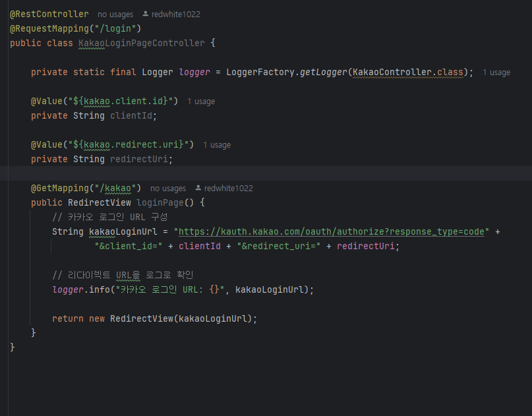Click the comment '리다이렉트 URL을 로그로 확인'
Viewport: 532px width, 416px height.
pos(123,275)
